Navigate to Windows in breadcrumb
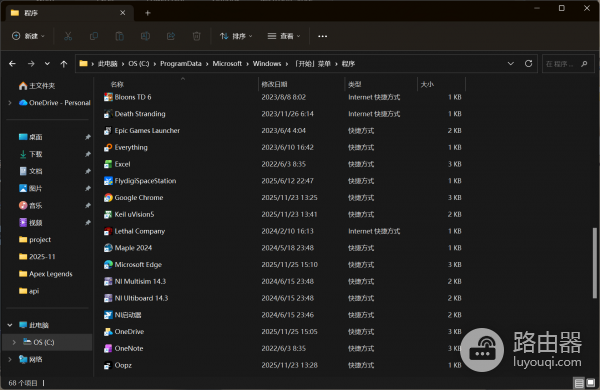Screen dimensions: 600x390 (267, 64)
